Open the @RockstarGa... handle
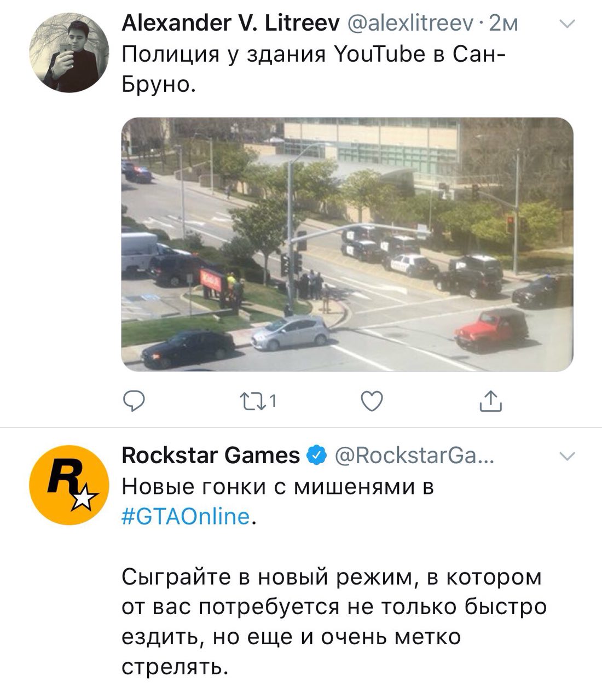 414,456
